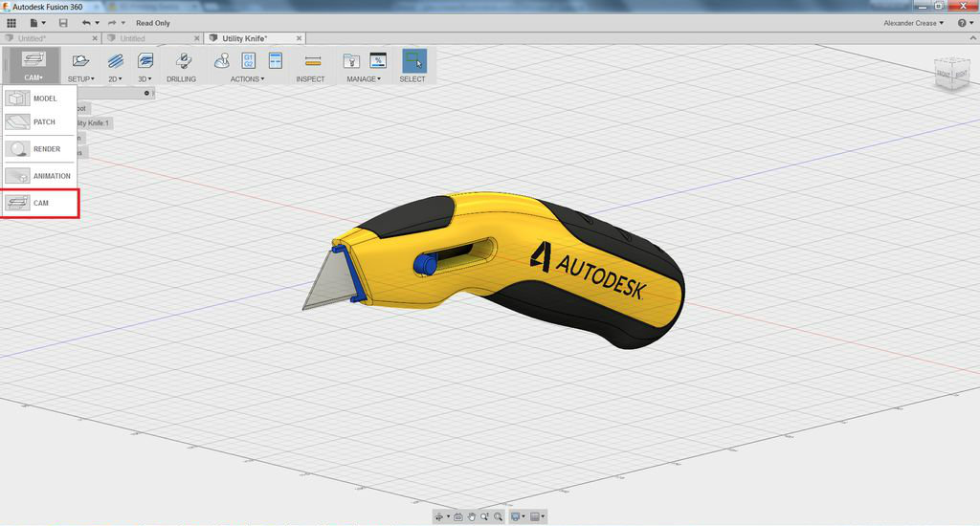
Task: Click the Look At icon
Action: tap(458, 516)
